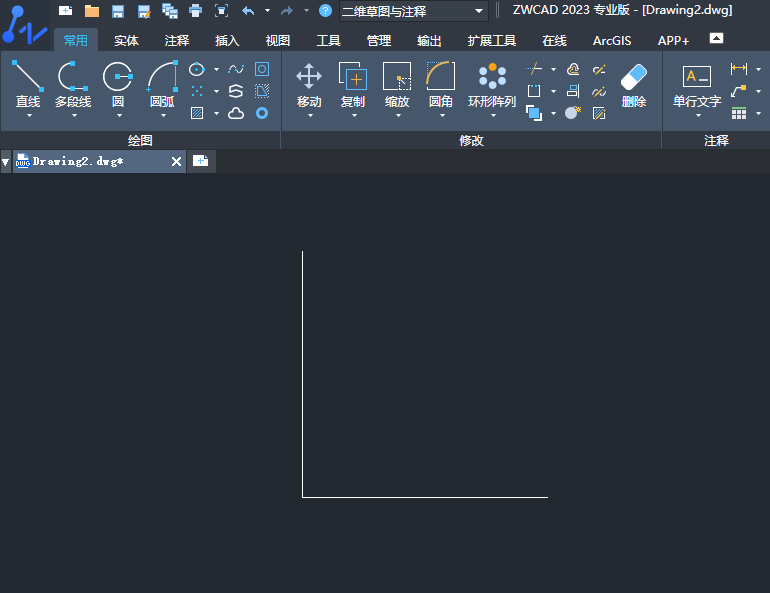Select the Wipeout dotted-shape icon
The width and height of the screenshot is (770, 593).
click(x=262, y=91)
